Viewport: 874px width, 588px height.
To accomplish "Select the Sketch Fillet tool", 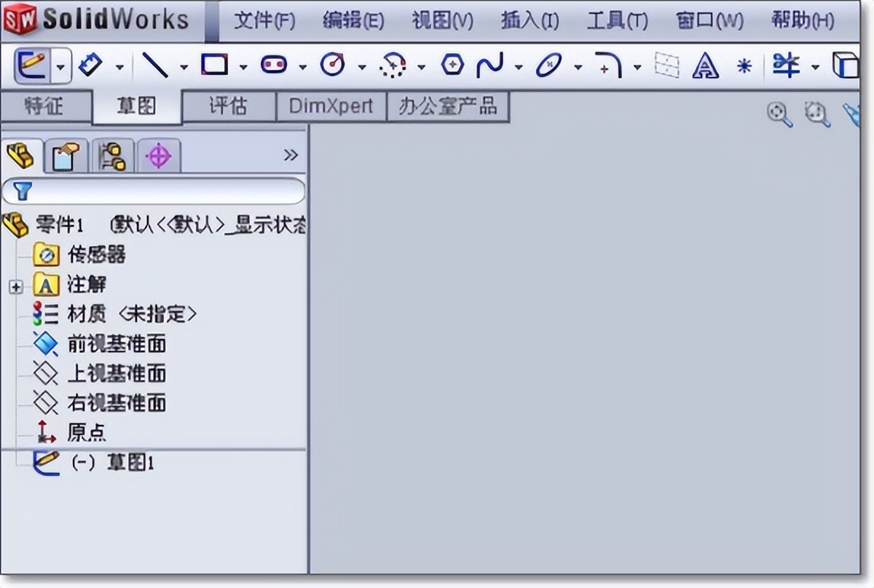I will pyautogui.click(x=610, y=64).
